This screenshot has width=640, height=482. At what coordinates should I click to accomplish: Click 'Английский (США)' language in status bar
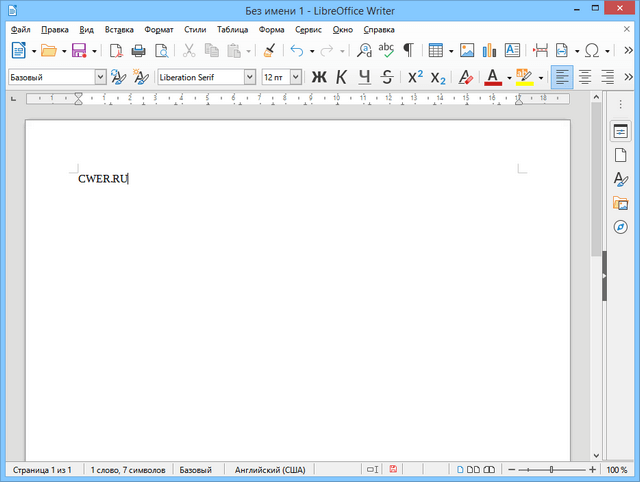pos(270,470)
